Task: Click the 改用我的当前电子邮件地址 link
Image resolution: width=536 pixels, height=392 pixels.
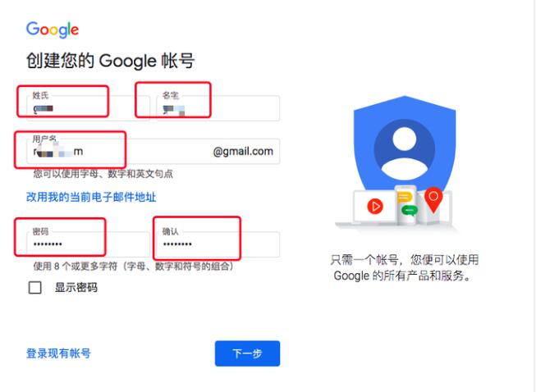Action: pos(91,197)
